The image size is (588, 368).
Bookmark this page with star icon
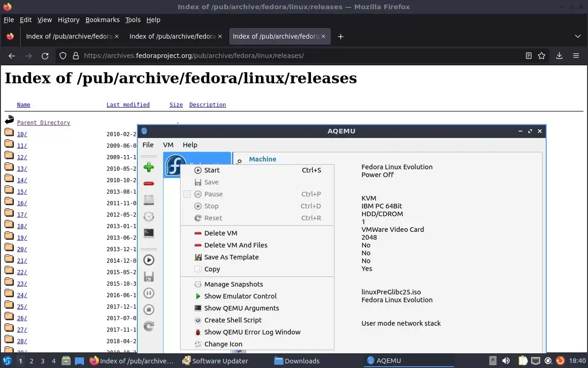pyautogui.click(x=542, y=56)
